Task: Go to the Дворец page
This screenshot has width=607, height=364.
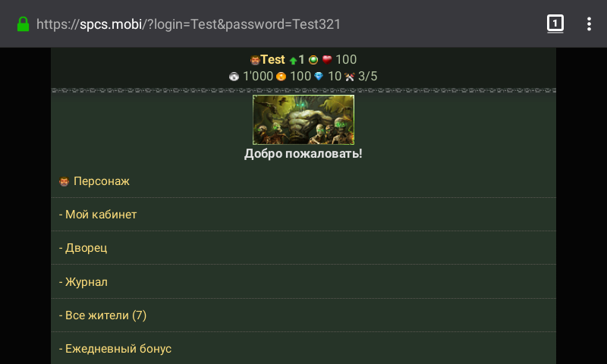Action: point(86,248)
